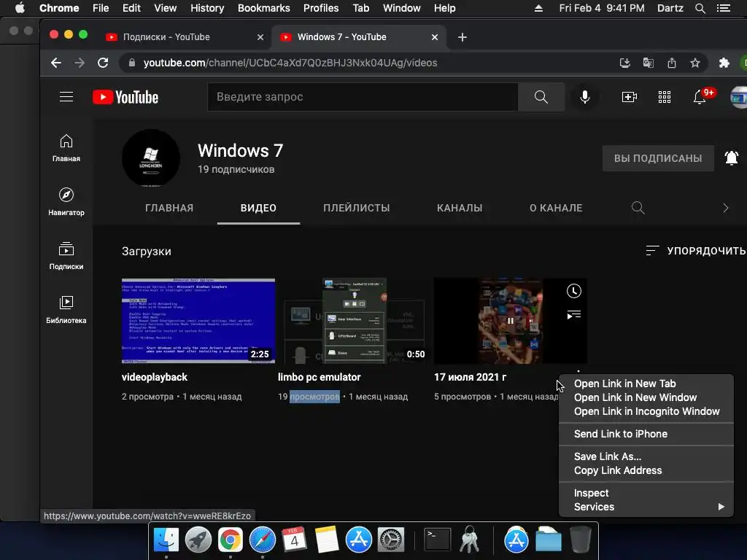View site info padlock icon
The height and width of the screenshot is (560, 747).
click(x=132, y=63)
